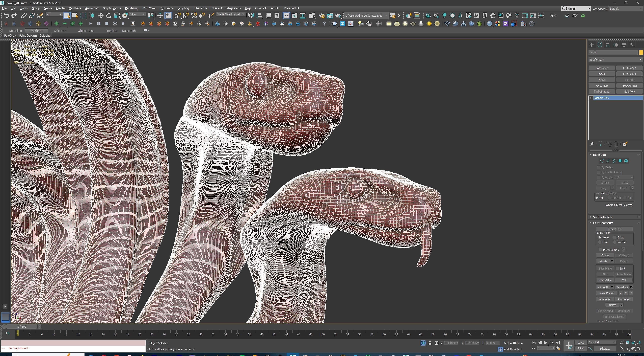Add the TurboSmooth modifier

coord(602,91)
